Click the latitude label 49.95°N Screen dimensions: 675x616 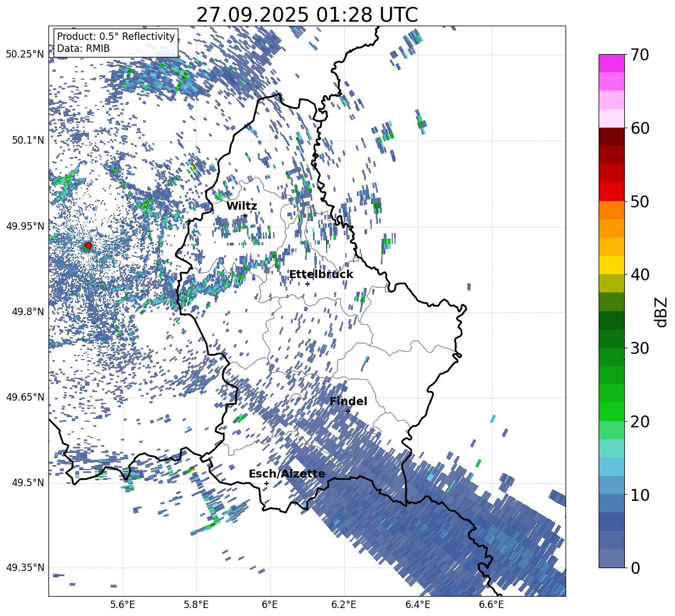[25, 226]
